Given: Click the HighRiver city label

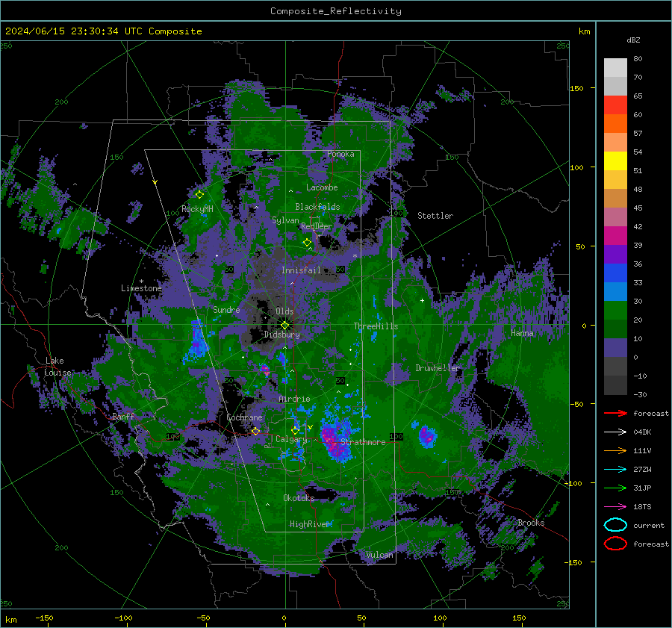Looking at the screenshot, I should tap(310, 524).
